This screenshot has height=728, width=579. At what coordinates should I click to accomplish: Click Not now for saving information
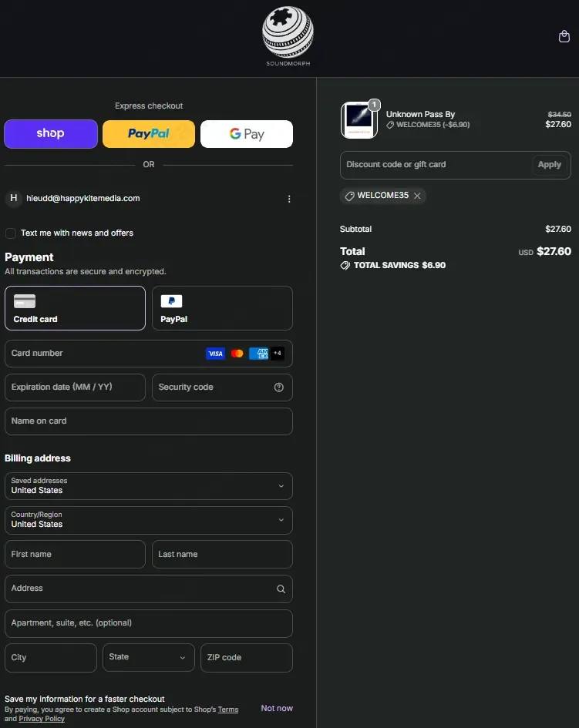click(x=277, y=708)
